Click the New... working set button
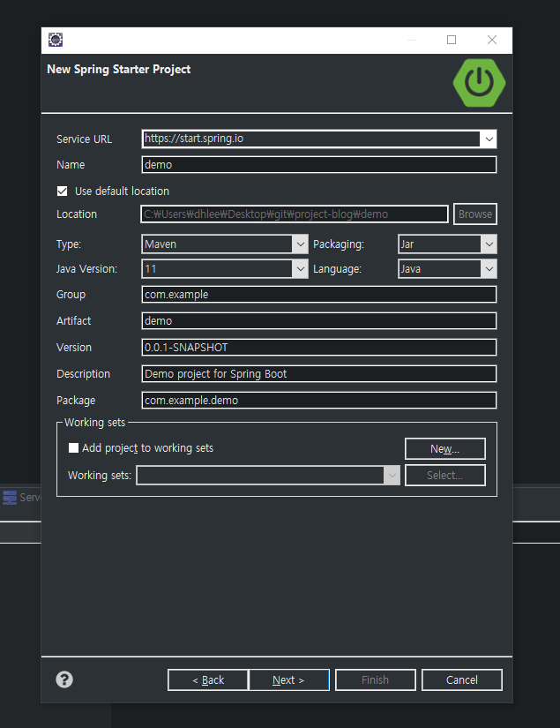Image resolution: width=560 pixels, height=728 pixels. [x=445, y=449]
